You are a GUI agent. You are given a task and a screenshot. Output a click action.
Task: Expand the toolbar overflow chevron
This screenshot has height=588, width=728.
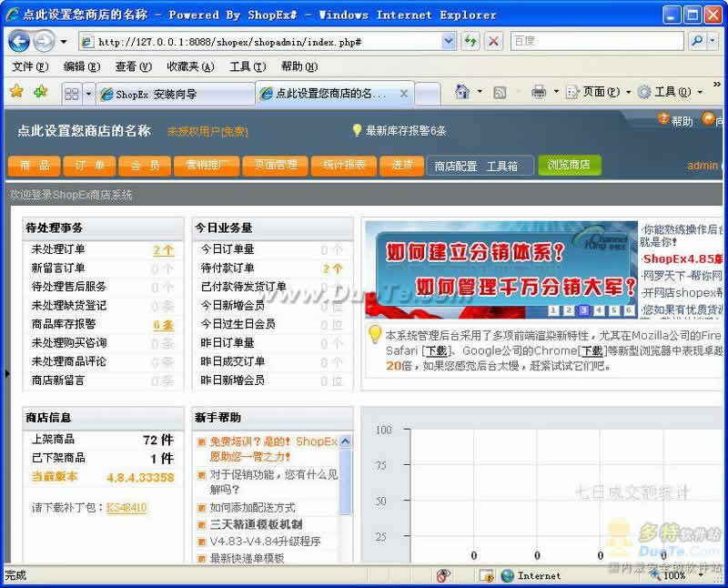pos(717,85)
